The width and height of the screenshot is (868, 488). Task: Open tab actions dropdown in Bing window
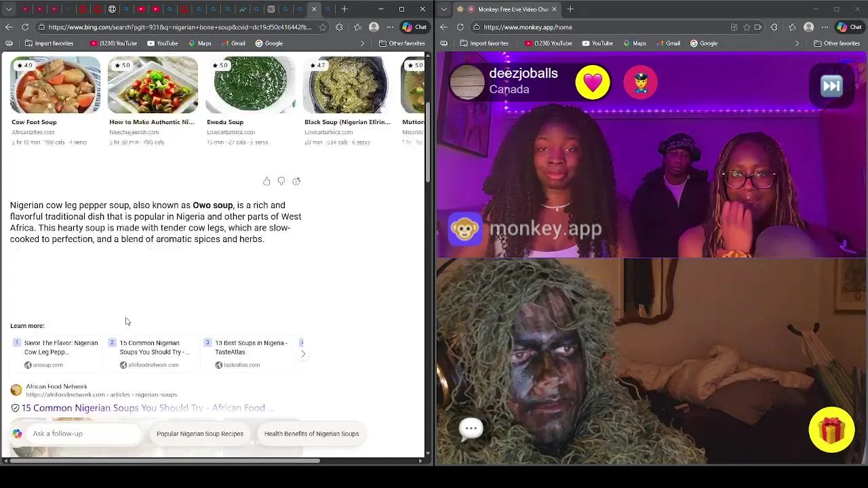pos(9,9)
